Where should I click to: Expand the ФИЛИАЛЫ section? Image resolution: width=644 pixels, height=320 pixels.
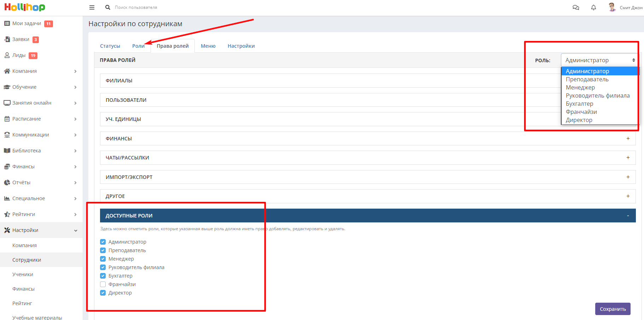pos(368,81)
